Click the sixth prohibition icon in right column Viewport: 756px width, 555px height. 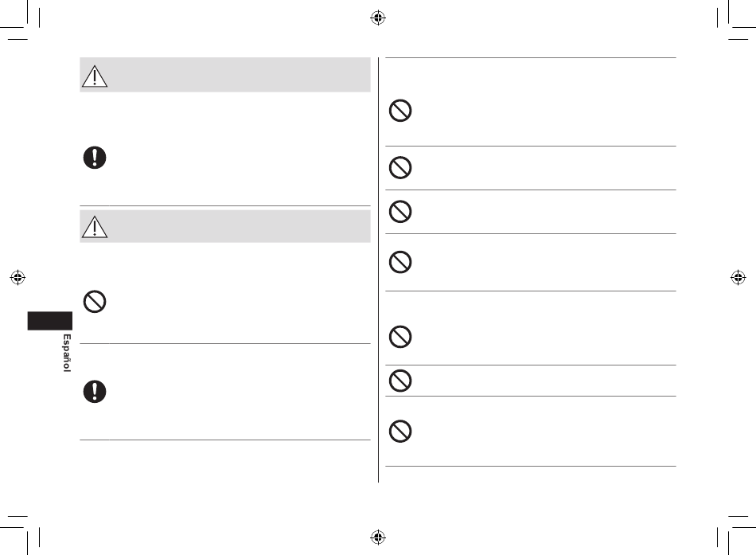coord(400,381)
